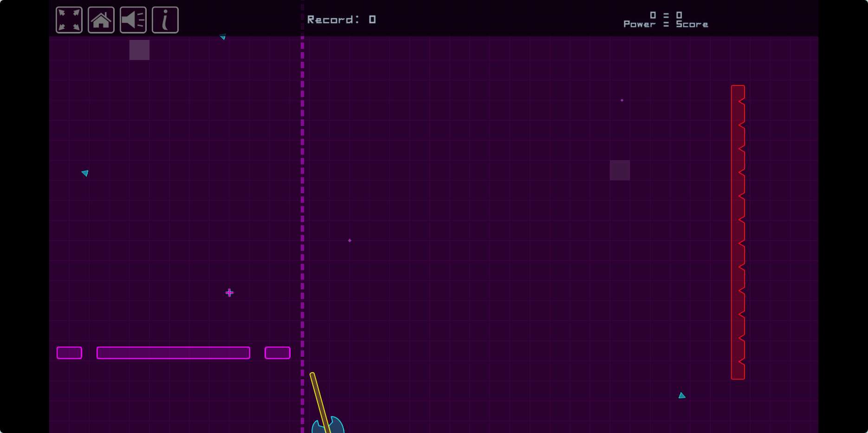Click the gray square in the upper left
Viewport: 868px width, 433px height.
pyautogui.click(x=139, y=50)
